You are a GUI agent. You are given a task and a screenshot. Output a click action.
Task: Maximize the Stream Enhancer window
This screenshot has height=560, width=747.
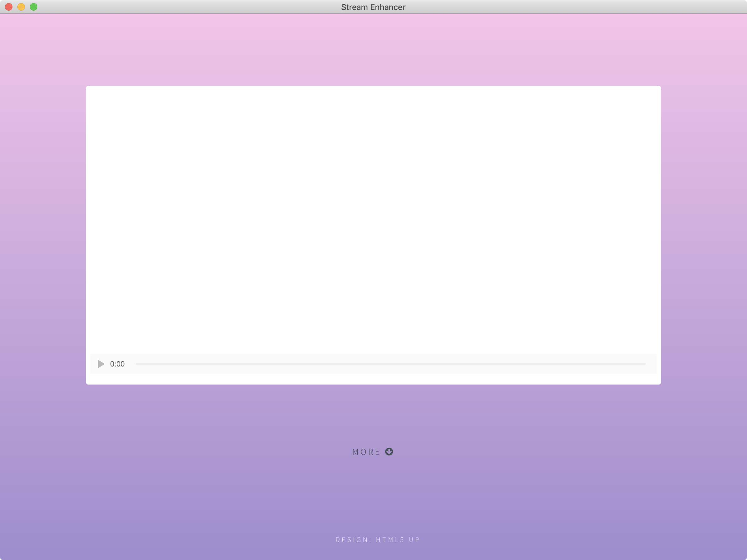[x=34, y=7]
